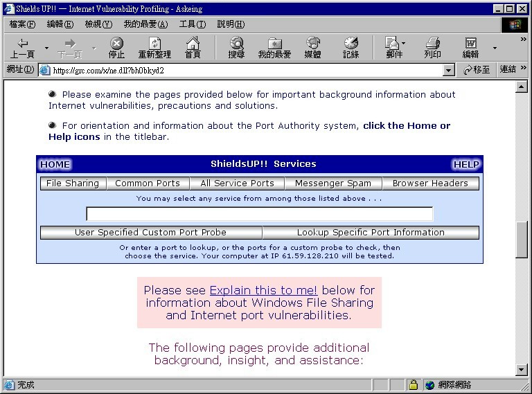532x394 pixels.
Task: Click the 連結 links label
Action: (508, 69)
